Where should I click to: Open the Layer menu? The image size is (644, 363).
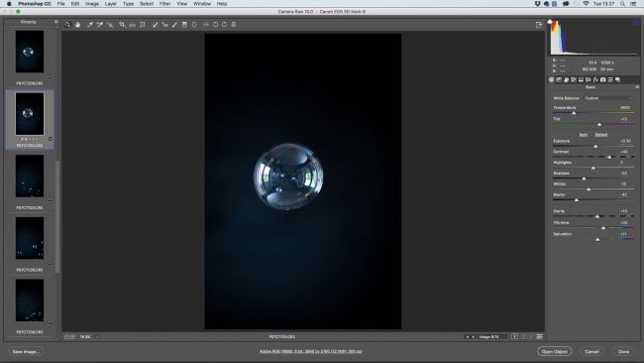point(111,4)
